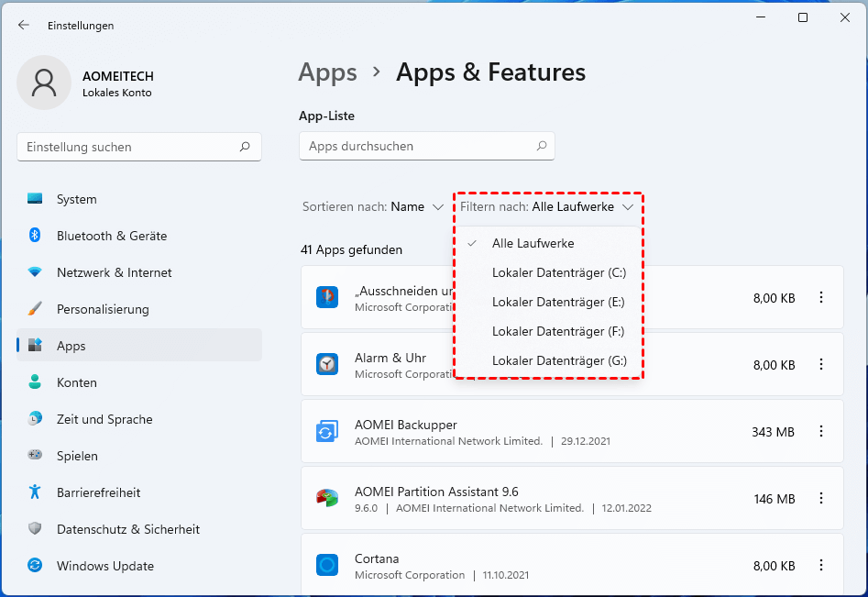868x597 pixels.
Task: Open Datenschutz & Sicherheit settings section
Action: tap(127, 529)
